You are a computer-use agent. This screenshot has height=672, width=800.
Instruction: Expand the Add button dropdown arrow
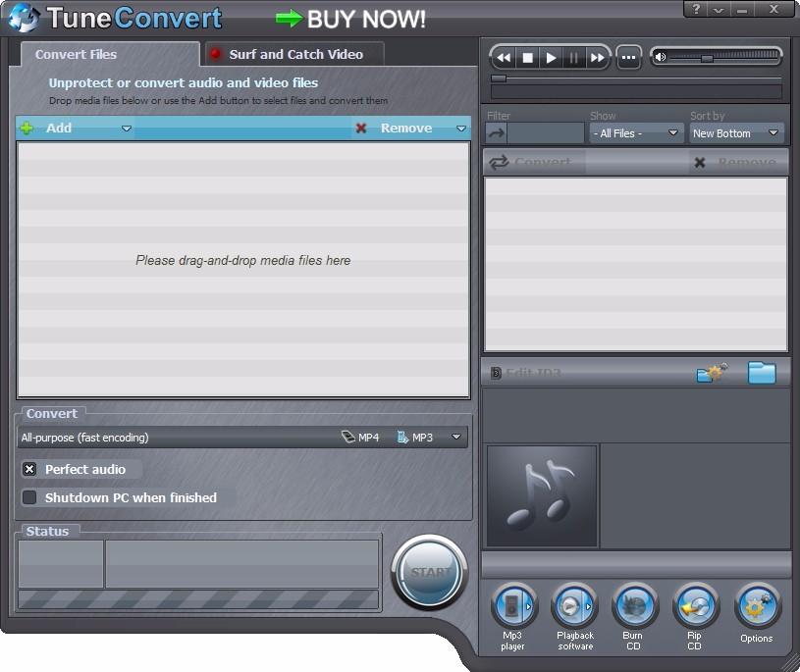(127, 129)
